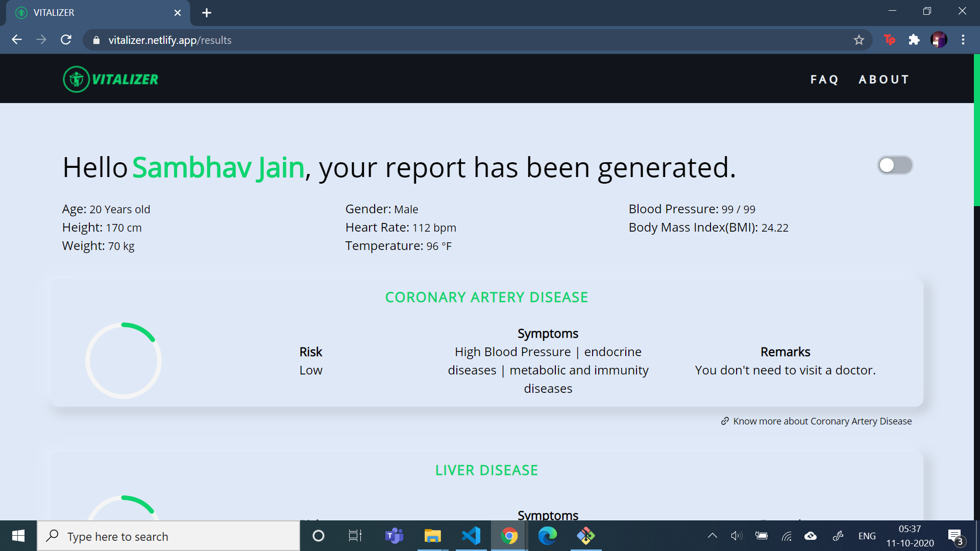Viewport: 980px width, 551px height.
Task: Launch Microsoft Teams from the taskbar
Action: tap(394, 536)
